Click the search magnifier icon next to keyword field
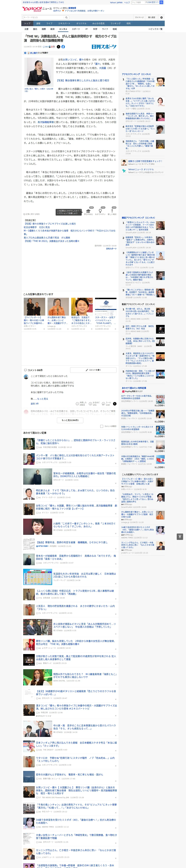This screenshot has height=868, width=186. (66, 17)
